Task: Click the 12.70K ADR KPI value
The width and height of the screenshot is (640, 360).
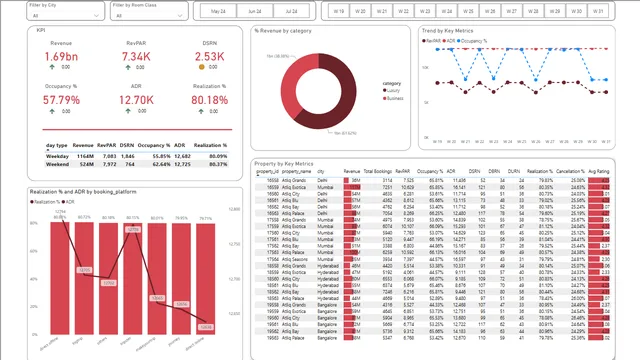Action: (136, 100)
